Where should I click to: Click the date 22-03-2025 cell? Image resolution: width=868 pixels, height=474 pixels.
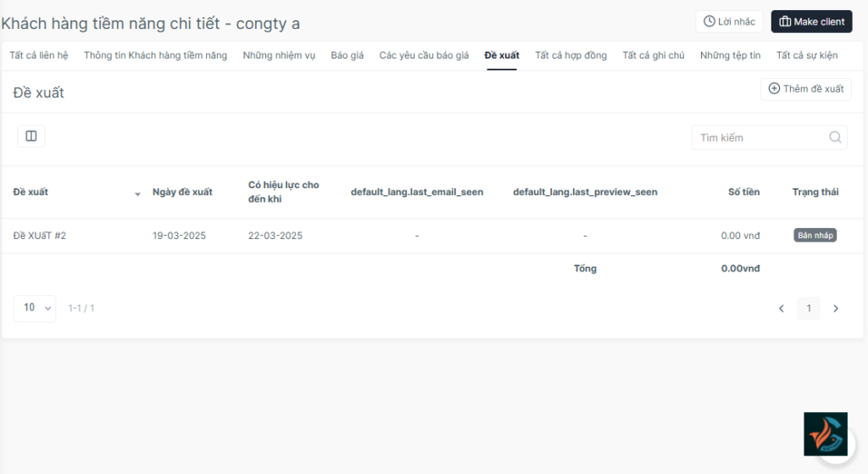275,236
